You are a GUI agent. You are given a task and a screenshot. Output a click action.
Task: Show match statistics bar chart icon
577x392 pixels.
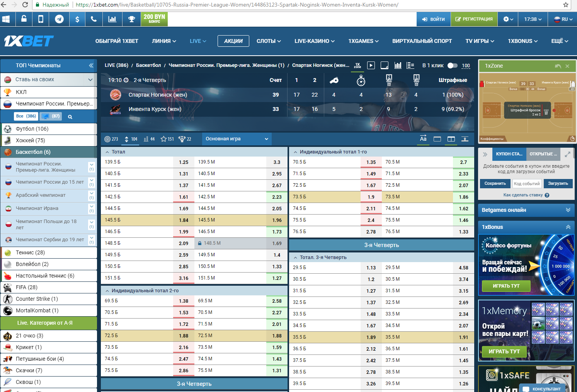[x=398, y=65]
